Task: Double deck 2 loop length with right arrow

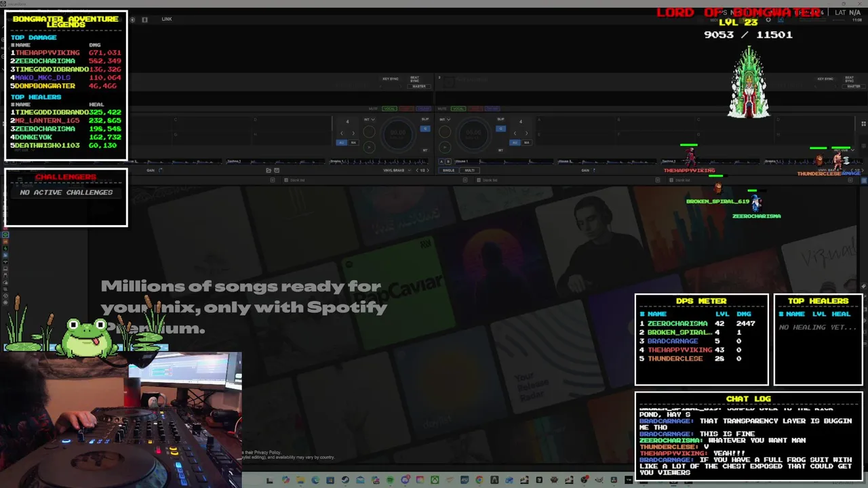Action: (527, 134)
